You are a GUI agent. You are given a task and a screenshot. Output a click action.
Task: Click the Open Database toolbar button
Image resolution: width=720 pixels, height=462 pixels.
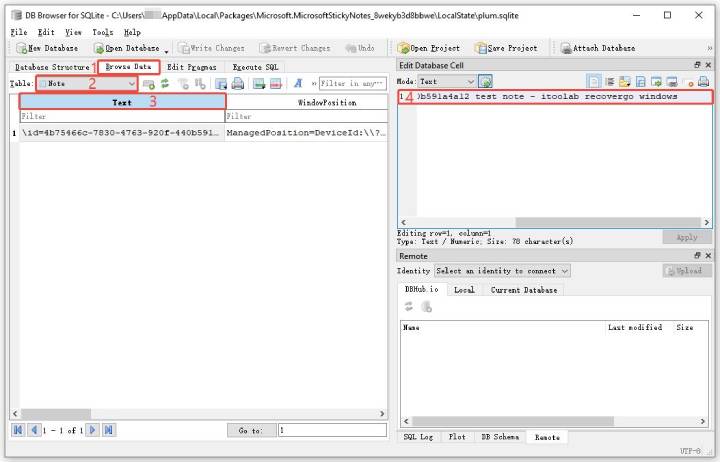pyautogui.click(x=127, y=48)
